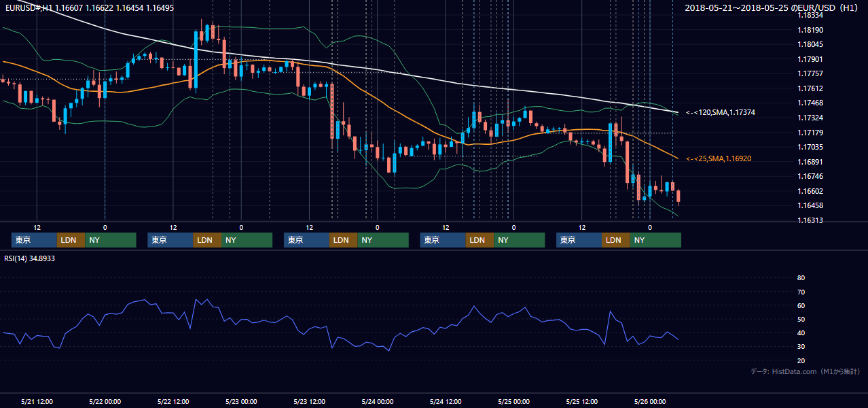This screenshot has width=868, height=408.
Task: Click price axis value 1.18190
Action: pos(810,30)
